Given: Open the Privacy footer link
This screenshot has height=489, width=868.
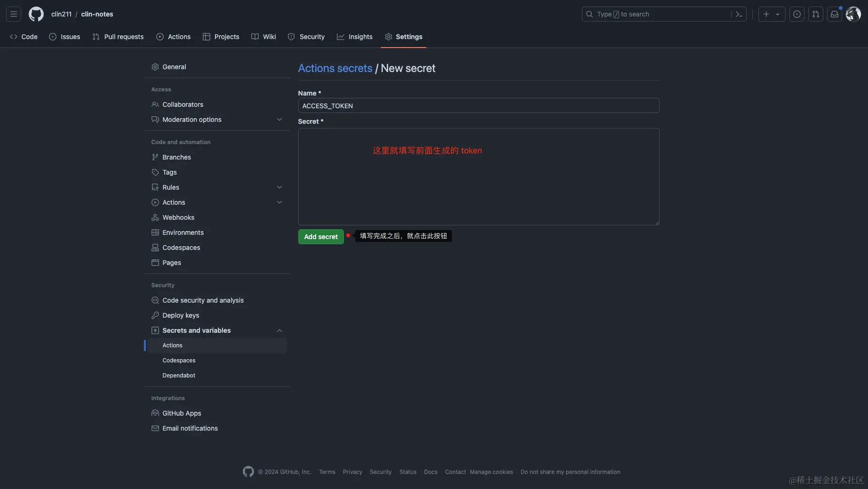Looking at the screenshot, I should (352, 472).
